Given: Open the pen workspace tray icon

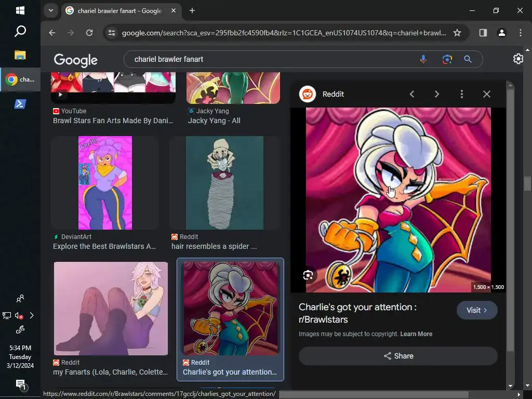Looking at the screenshot, I should (x=20, y=330).
